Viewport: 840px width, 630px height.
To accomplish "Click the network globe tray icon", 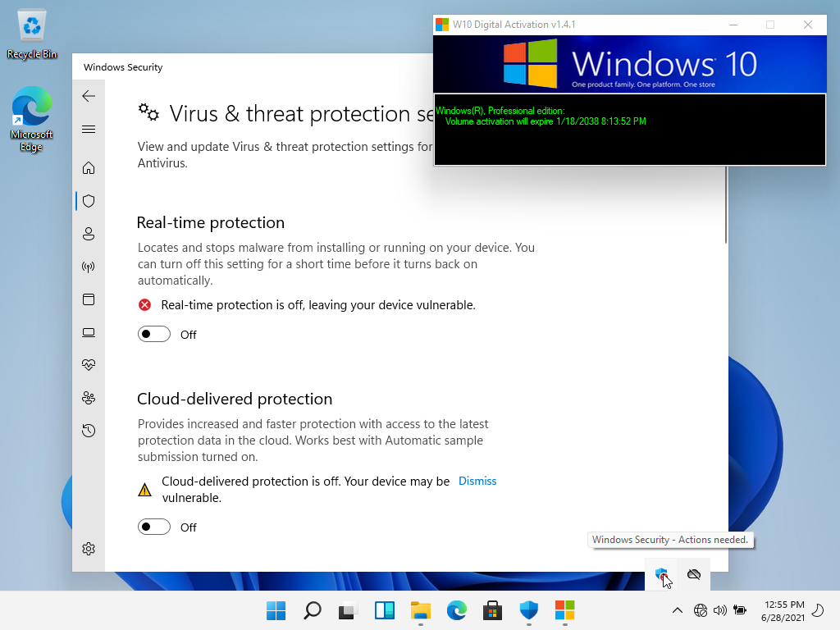I will tap(701, 610).
